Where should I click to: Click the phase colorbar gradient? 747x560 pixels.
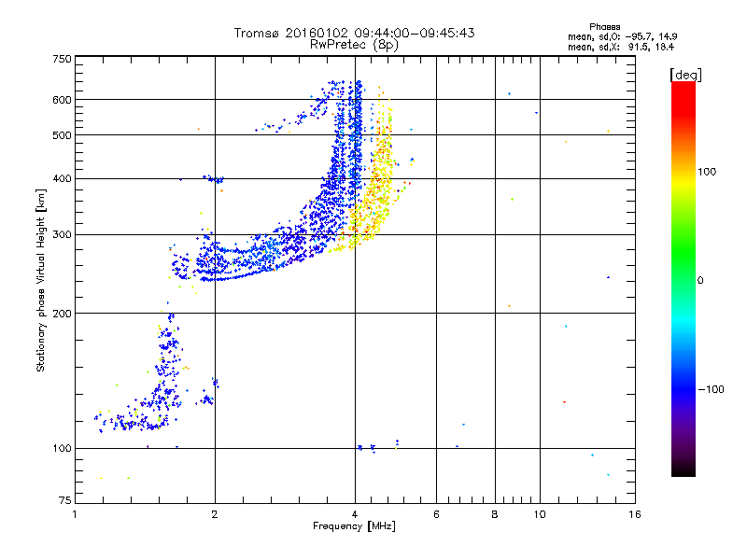(x=684, y=278)
